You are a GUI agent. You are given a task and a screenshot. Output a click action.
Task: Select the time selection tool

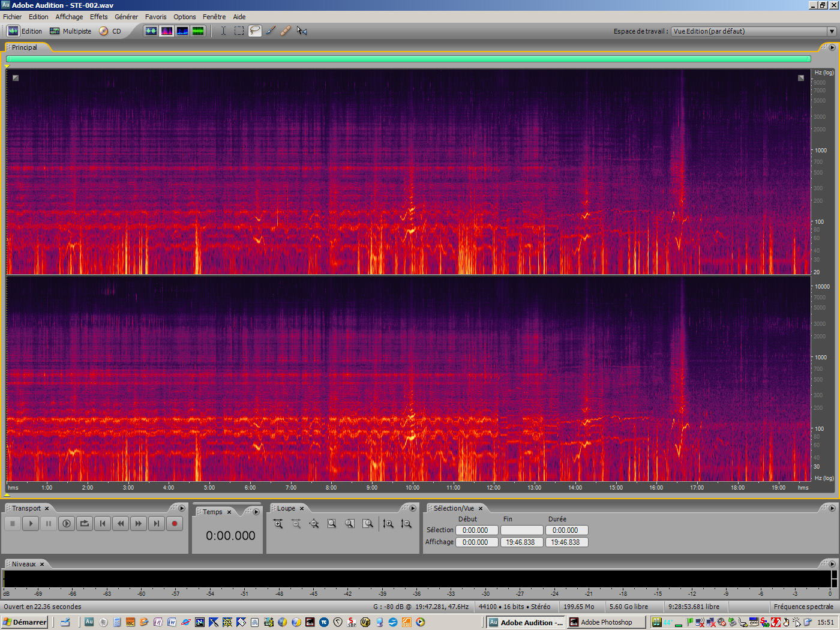[223, 31]
